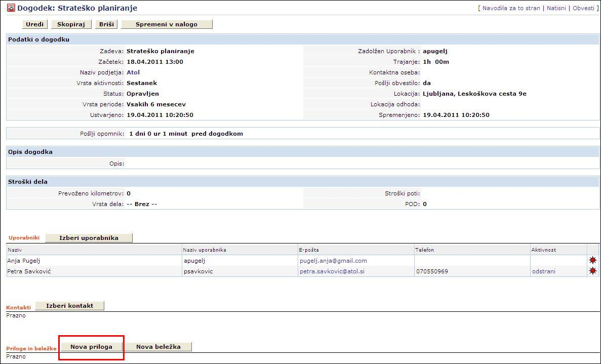Click the event icon beside Dogodek title
This screenshot has width=601, height=364.
(11, 8)
